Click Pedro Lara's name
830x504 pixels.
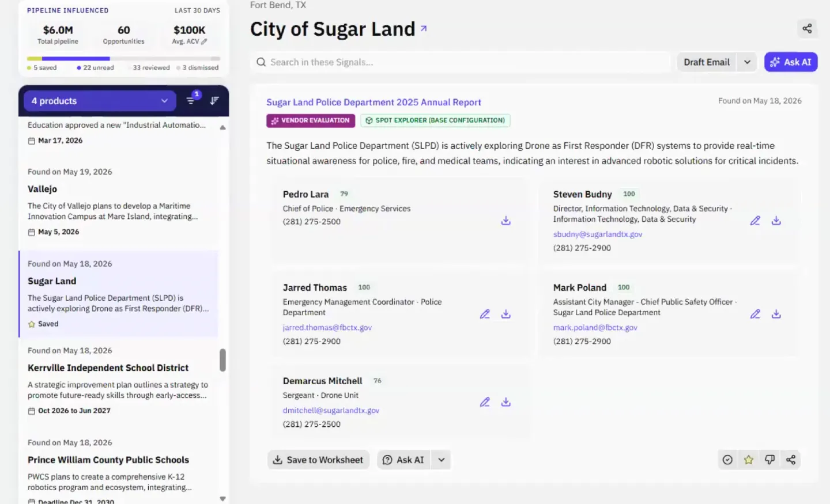pos(305,194)
